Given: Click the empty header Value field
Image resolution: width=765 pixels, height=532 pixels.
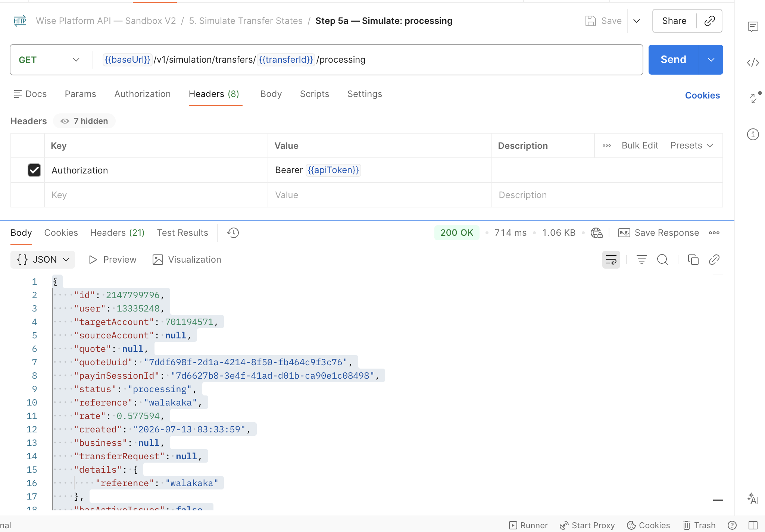Looking at the screenshot, I should (380, 195).
